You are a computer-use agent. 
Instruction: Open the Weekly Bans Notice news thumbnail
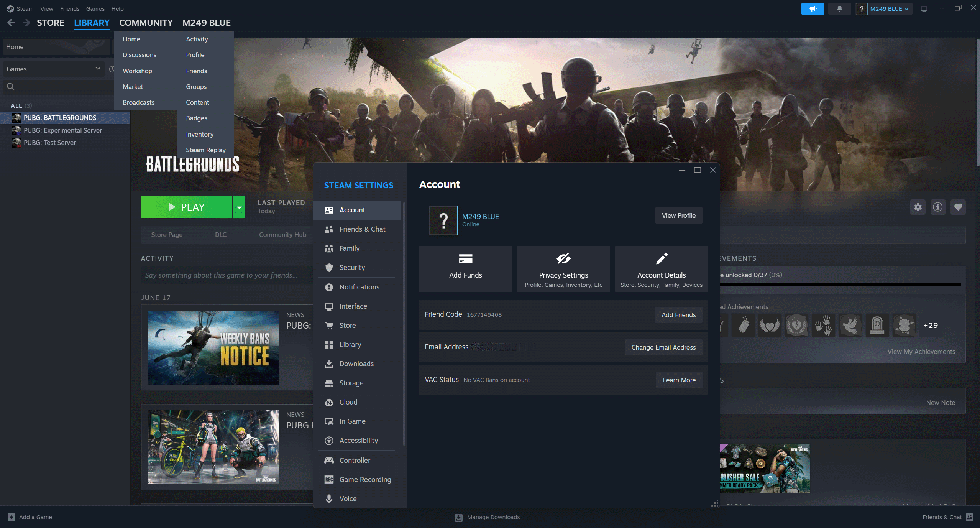(213, 347)
